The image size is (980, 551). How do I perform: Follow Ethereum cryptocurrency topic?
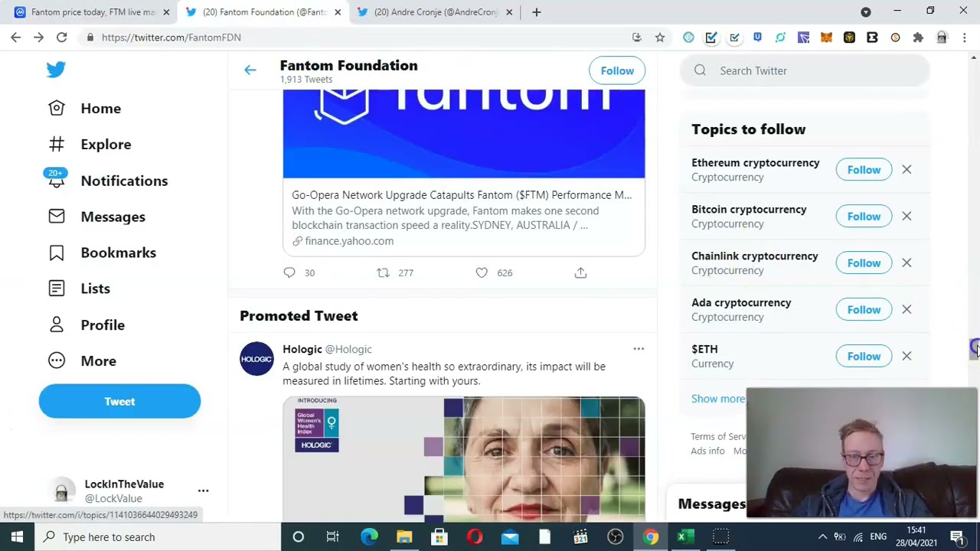(x=864, y=170)
